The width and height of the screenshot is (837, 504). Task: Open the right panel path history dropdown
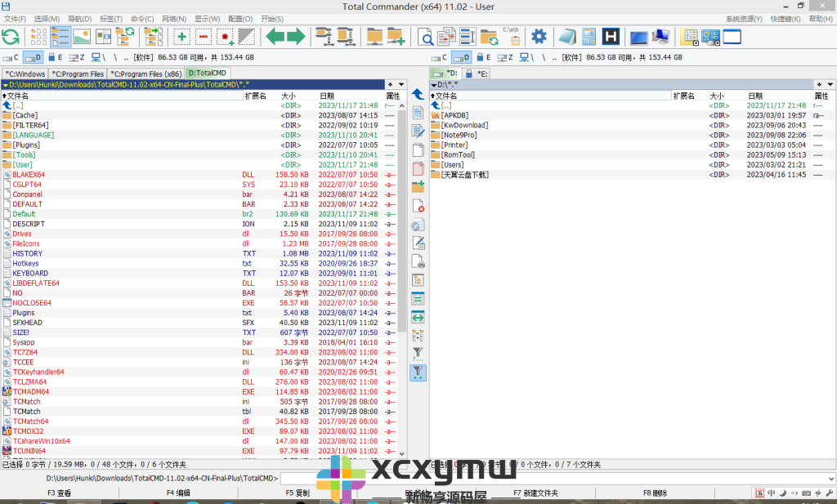pos(828,85)
